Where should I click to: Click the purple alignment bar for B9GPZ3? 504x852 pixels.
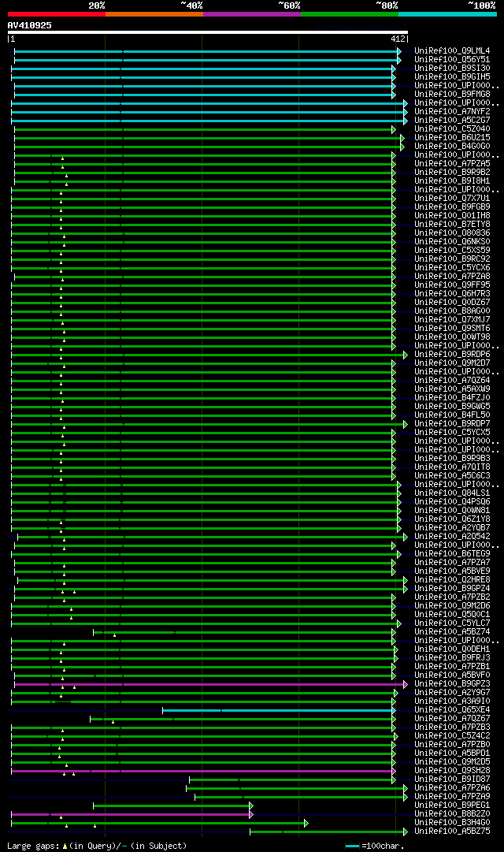point(211,684)
